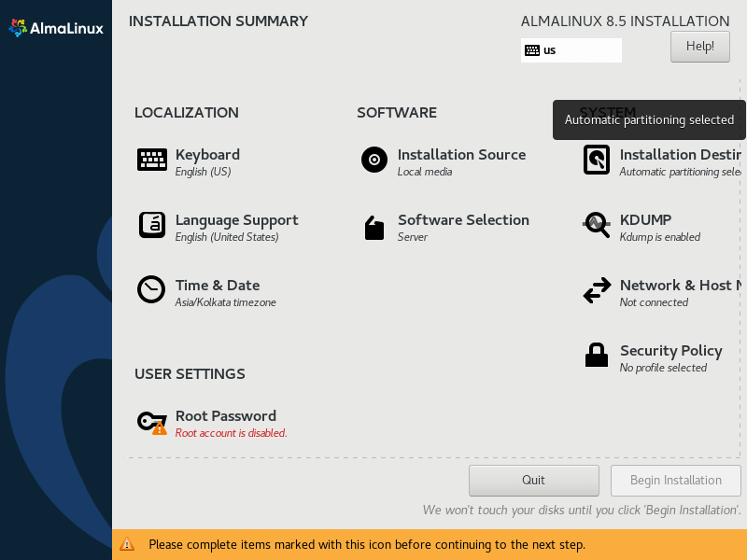The width and height of the screenshot is (747, 560).
Task: Open the Language Support icon
Action: (x=152, y=225)
